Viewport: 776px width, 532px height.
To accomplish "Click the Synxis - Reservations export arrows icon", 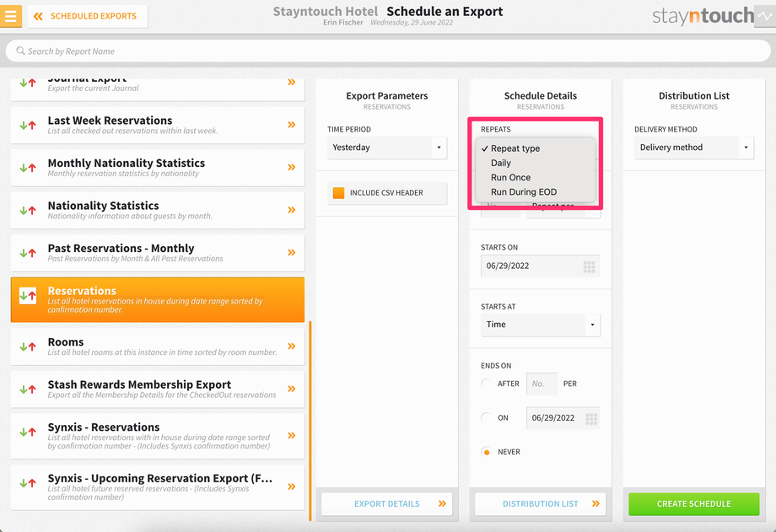I will click(28, 432).
